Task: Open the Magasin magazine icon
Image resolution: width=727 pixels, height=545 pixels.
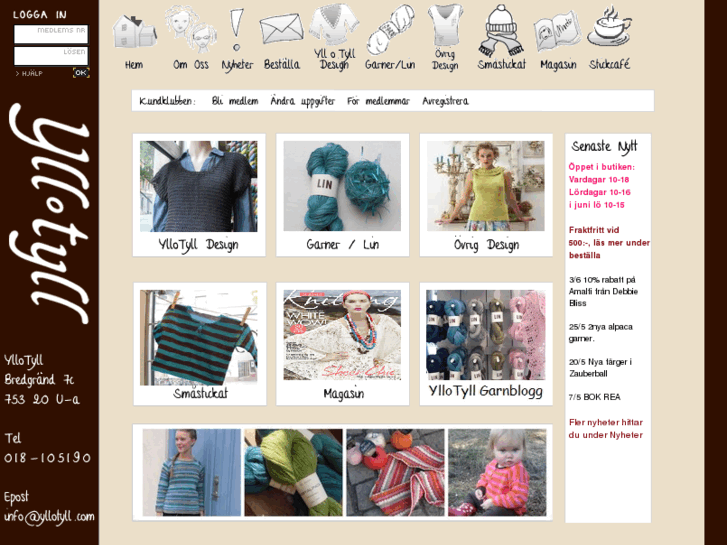Action: [557, 32]
